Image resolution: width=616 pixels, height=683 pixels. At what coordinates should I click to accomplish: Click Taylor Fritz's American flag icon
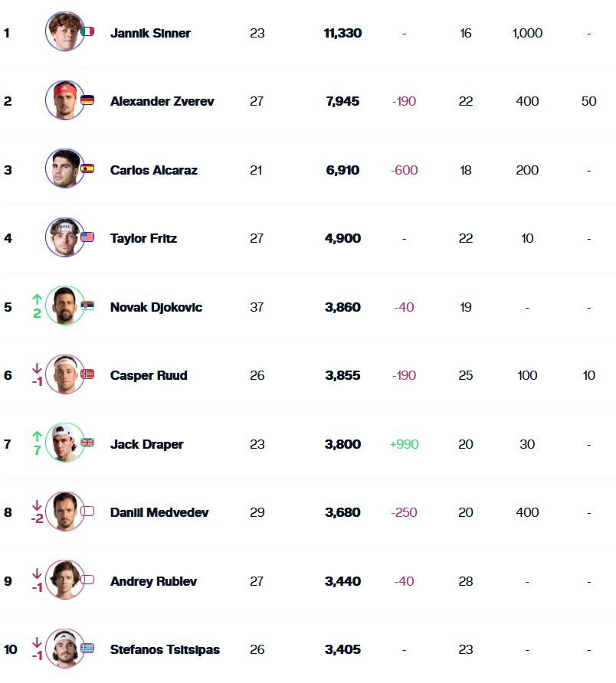87,237
